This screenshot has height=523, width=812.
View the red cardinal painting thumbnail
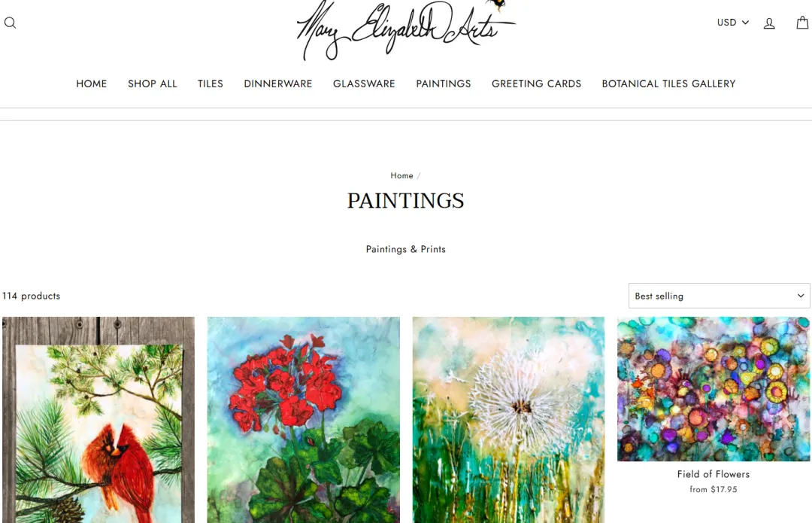tap(98, 420)
